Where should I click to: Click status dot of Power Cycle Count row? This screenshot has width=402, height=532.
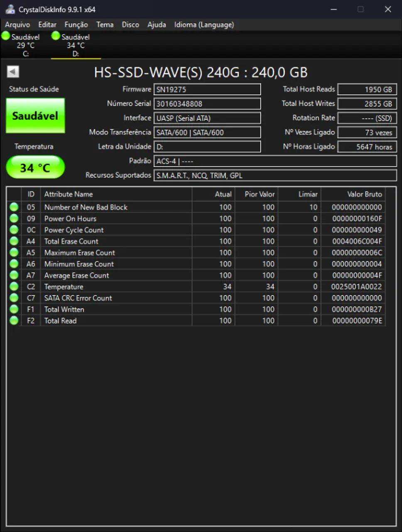[x=14, y=230]
